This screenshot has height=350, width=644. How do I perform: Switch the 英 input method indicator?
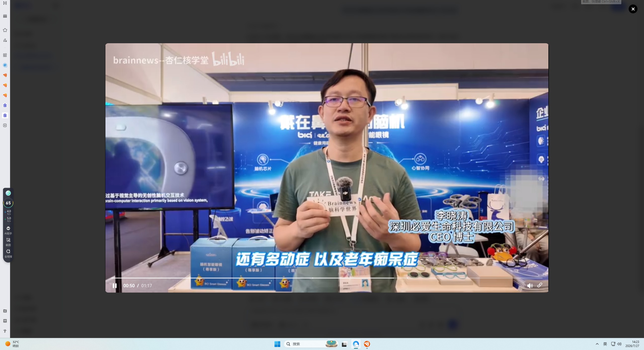tap(605, 344)
